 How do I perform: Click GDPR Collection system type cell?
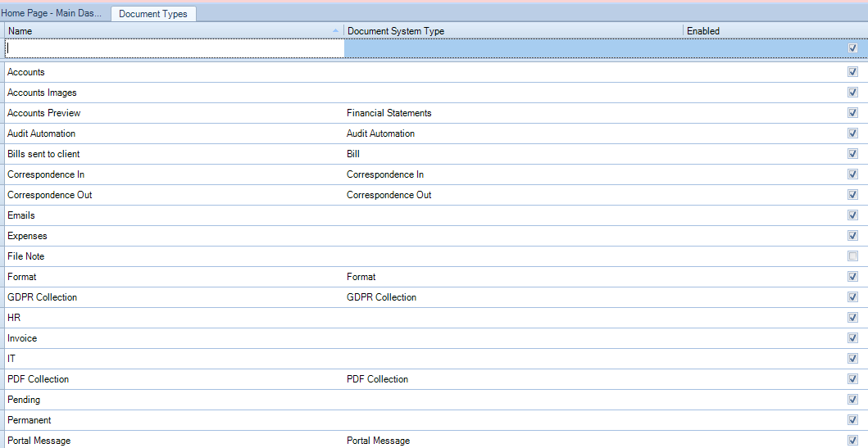tap(513, 297)
